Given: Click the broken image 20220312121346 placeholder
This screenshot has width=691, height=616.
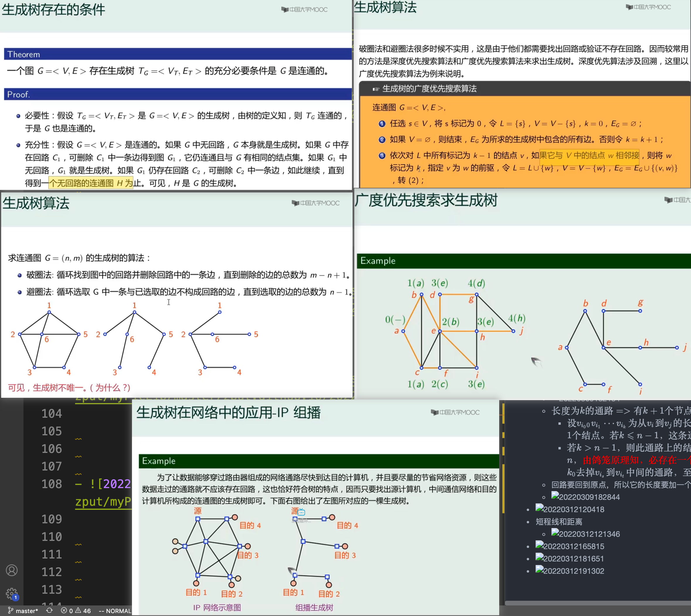Looking at the screenshot, I should tap(585, 534).
